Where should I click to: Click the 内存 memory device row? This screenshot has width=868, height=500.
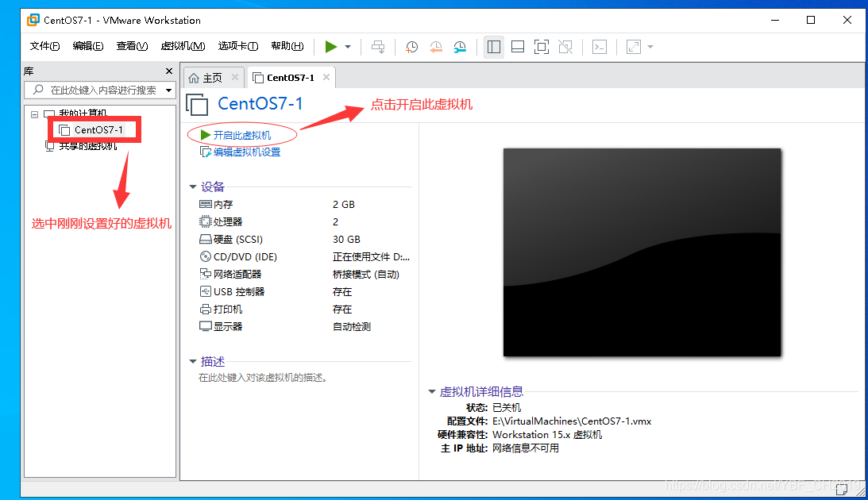[x=304, y=205]
